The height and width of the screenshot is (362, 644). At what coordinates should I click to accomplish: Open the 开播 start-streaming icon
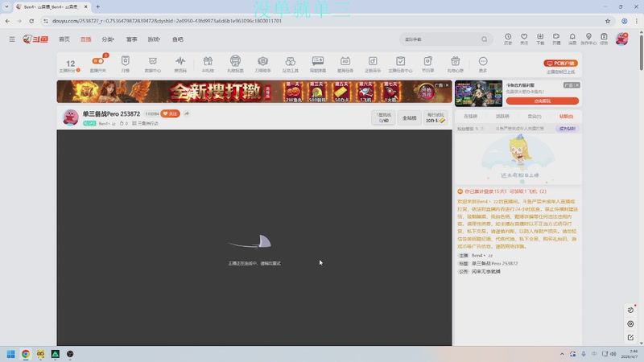coord(556,39)
